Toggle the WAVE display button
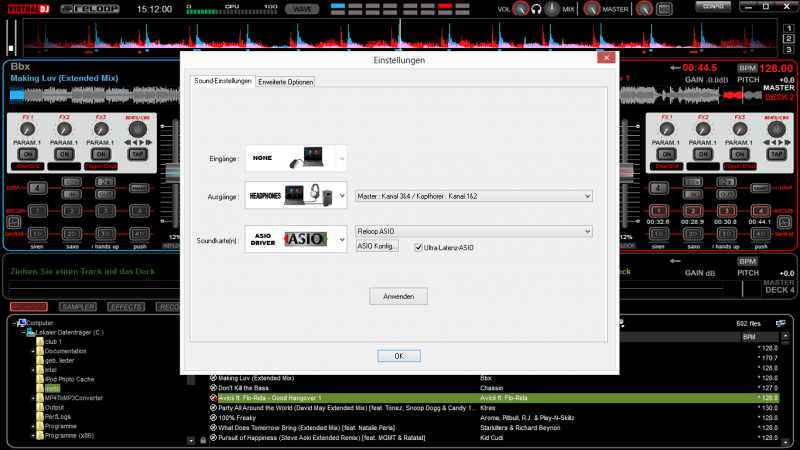 point(302,9)
